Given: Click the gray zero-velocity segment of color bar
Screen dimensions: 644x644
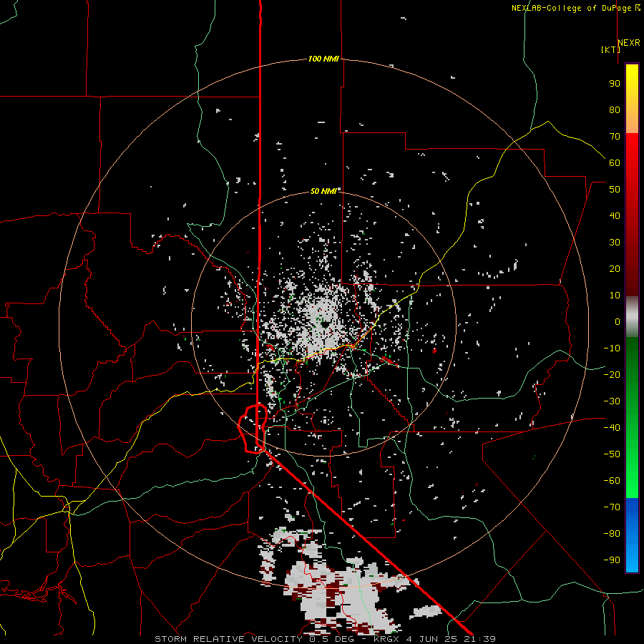Looking at the screenshot, I should point(632,317).
